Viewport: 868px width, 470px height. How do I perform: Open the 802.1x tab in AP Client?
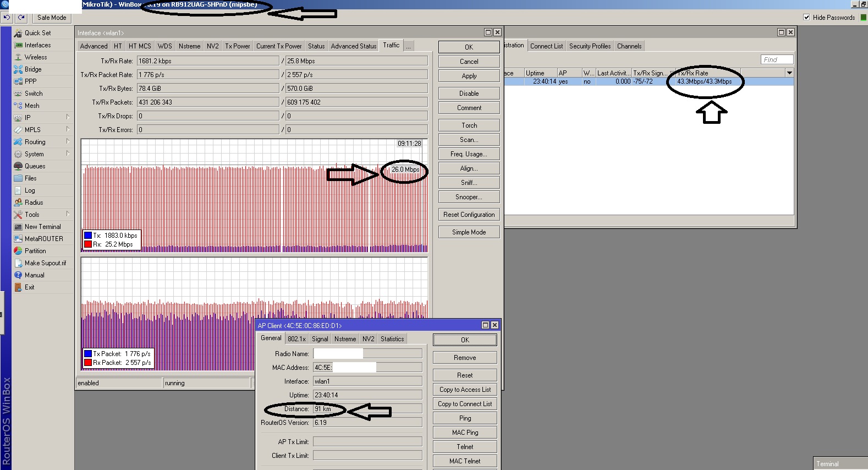296,339
